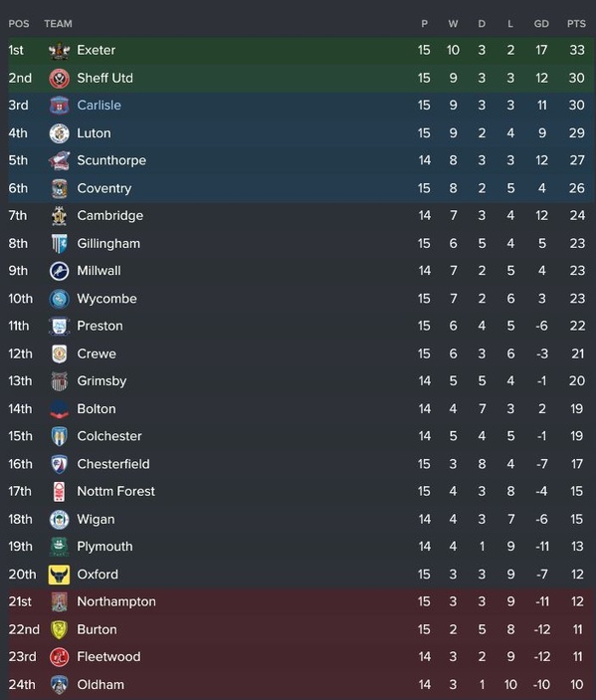Select the Fleetwood red badge icon
Image resolution: width=596 pixels, height=700 pixels.
pos(59,657)
